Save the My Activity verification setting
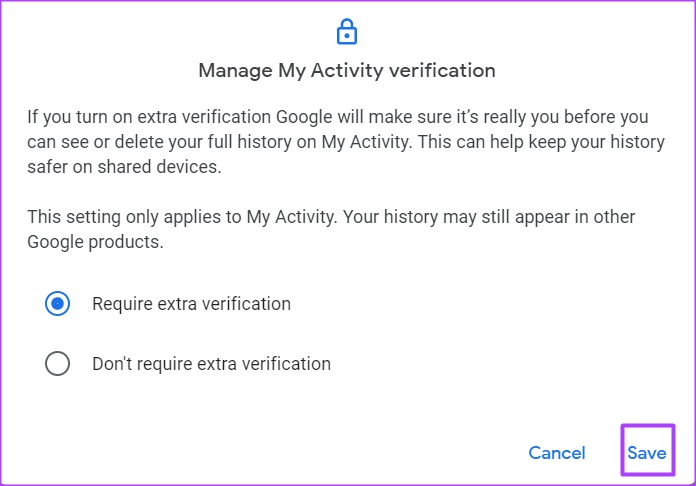696x486 pixels. [x=646, y=453]
